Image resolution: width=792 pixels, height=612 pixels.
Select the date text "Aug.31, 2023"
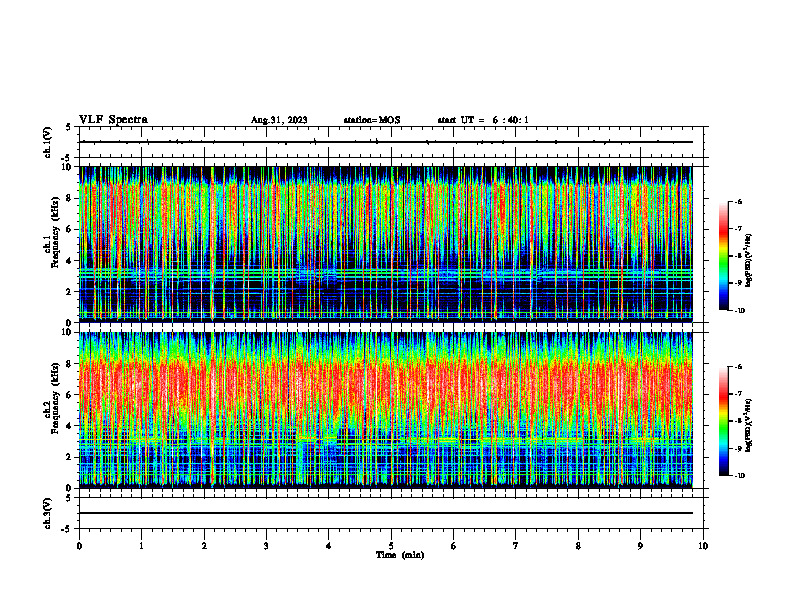279,120
